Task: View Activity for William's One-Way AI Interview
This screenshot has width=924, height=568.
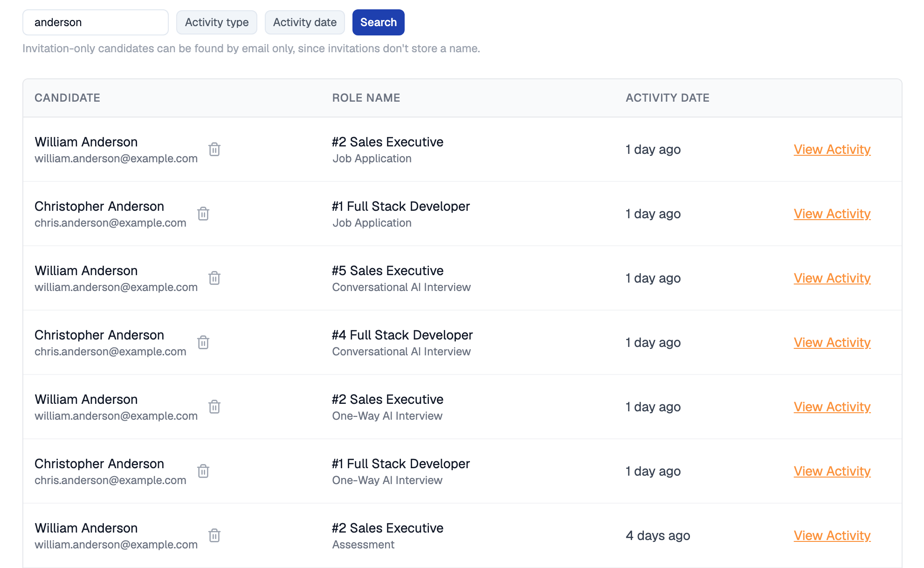Action: click(x=832, y=407)
